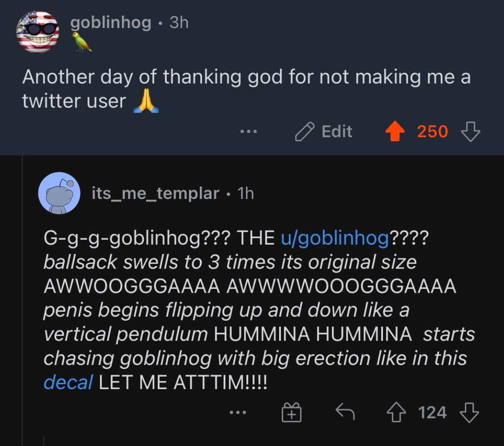Open more options for goblinhog's comment
This screenshot has height=446, width=504.
pos(249,131)
